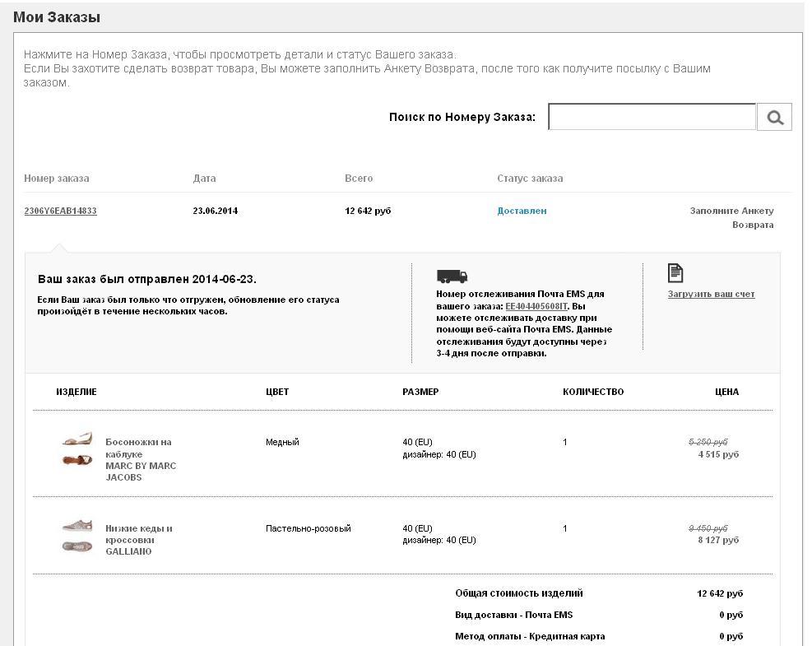Image resolution: width=812 pixels, height=646 pixels.
Task: Click the order date 23.06.2014
Action: pos(216,211)
